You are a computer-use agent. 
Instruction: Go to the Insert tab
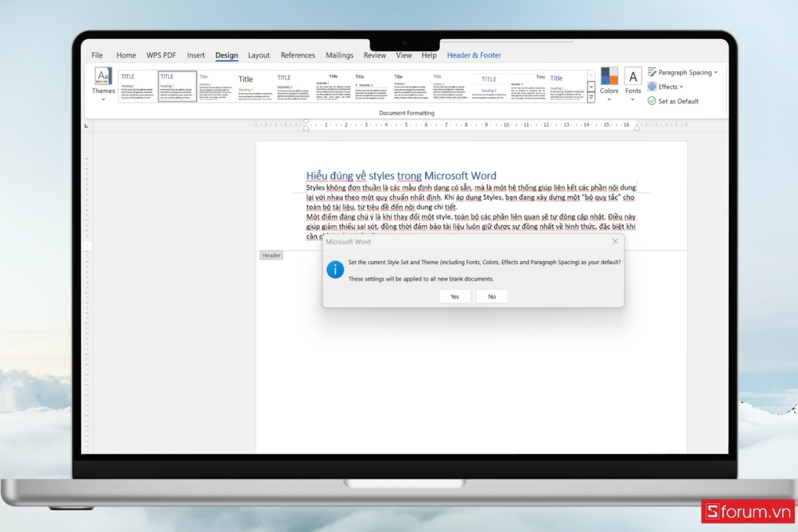196,55
